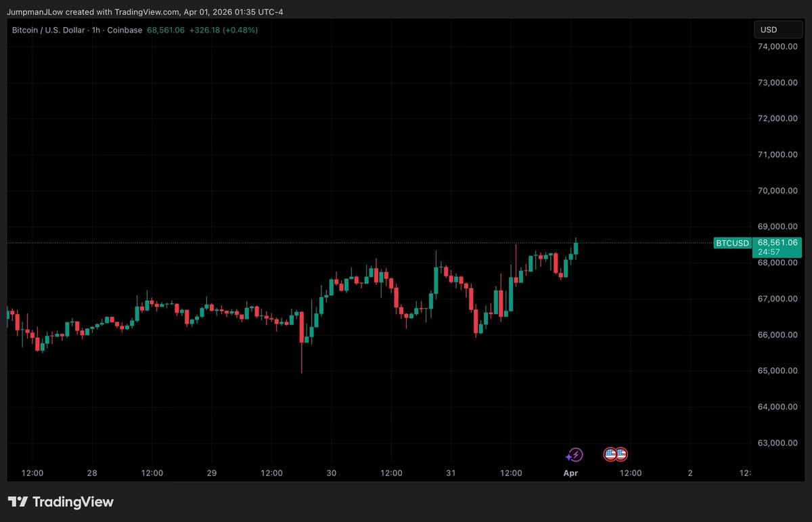This screenshot has width=812, height=522.
Task: Click the 28 date label on time axis
Action: tap(92, 473)
